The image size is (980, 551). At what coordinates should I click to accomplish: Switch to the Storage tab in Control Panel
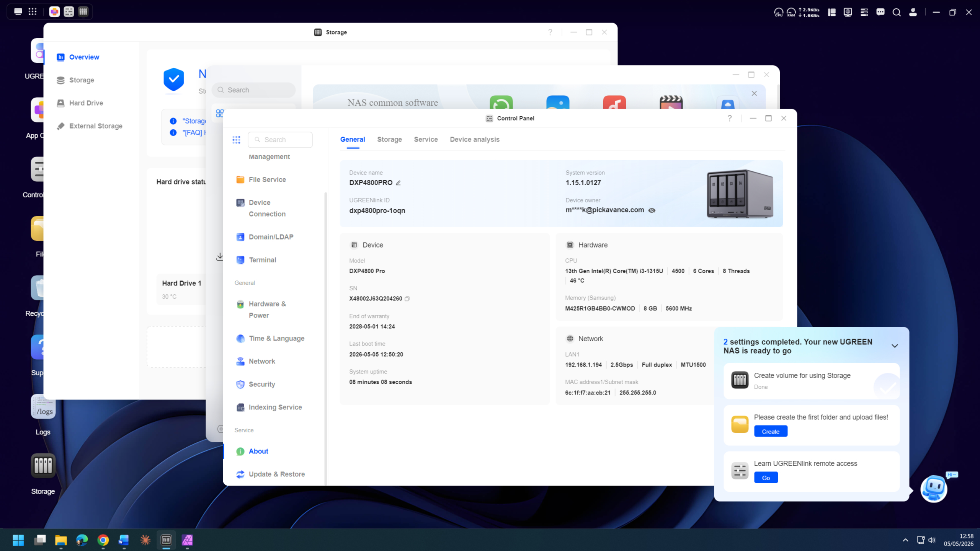coord(389,139)
